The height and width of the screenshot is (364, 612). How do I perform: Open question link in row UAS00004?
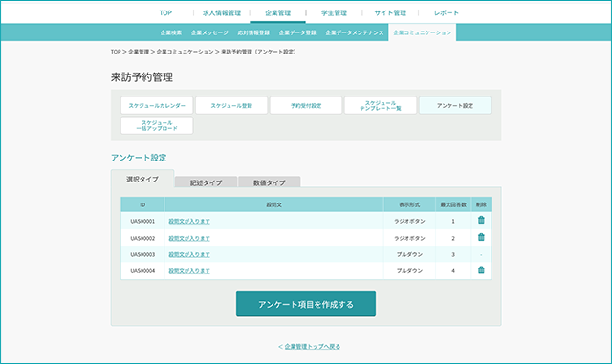click(189, 270)
